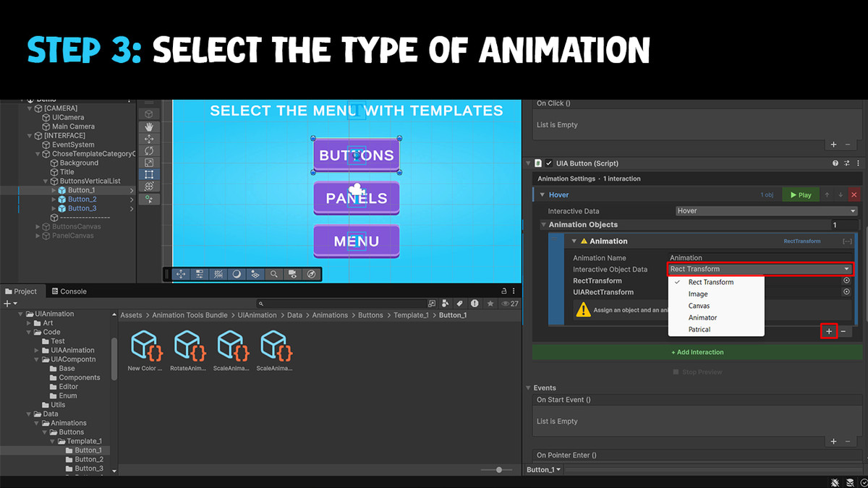The image size is (868, 488).
Task: Choose Image from the dropdown list
Action: coord(698,294)
